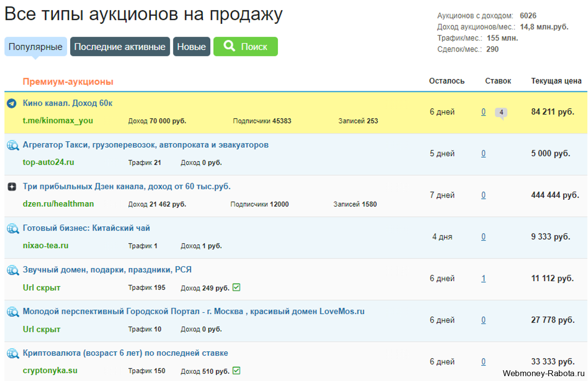Select the Популярные tab
588x381 pixels.
(x=36, y=47)
